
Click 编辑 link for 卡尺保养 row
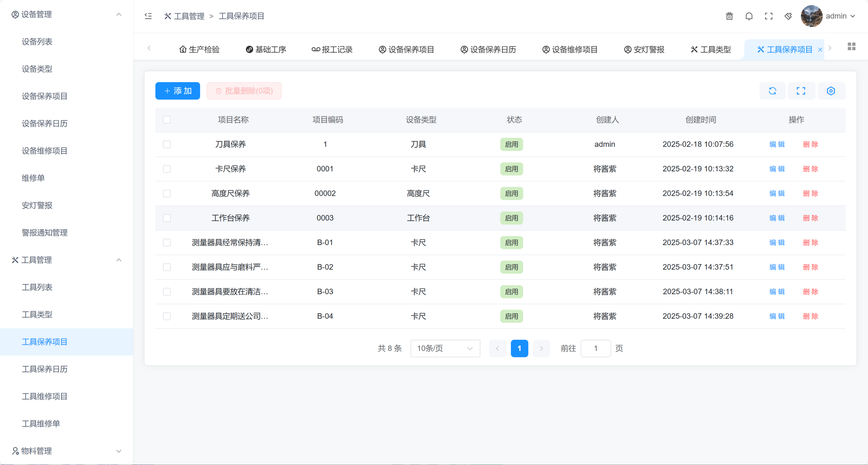[777, 169]
